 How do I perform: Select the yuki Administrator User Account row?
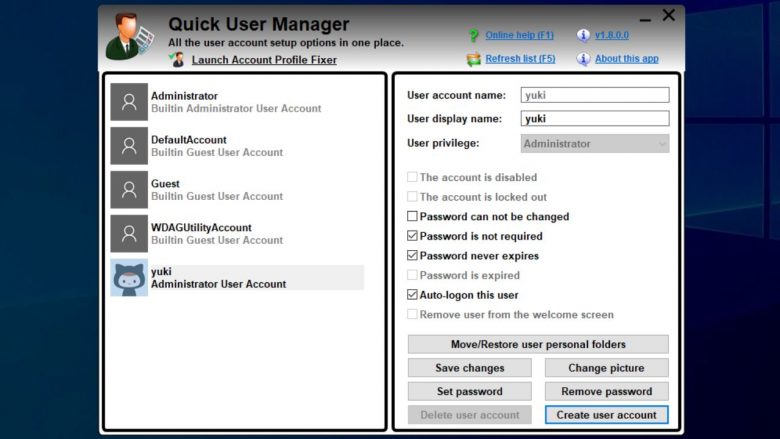(x=237, y=277)
